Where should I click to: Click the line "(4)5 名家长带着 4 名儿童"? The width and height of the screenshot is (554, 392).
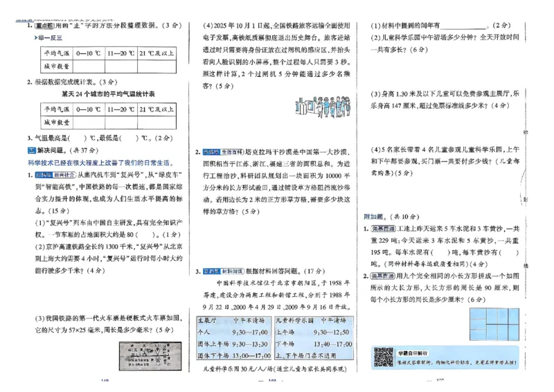coord(445,150)
